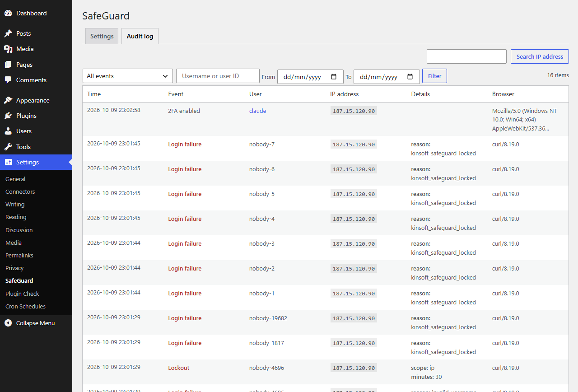Click the Search IP address button
The image size is (578, 392).
[540, 56]
